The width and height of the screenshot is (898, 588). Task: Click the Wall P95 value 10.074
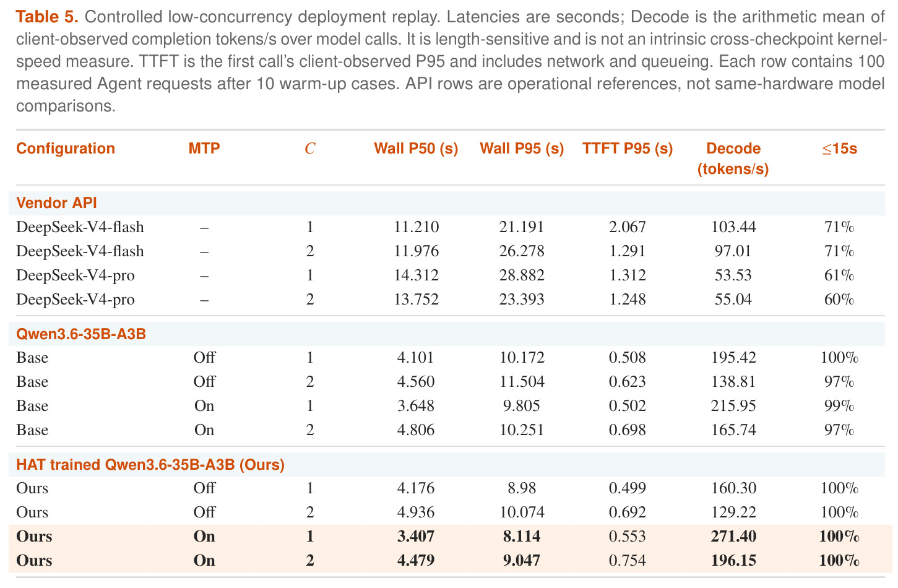click(x=522, y=512)
